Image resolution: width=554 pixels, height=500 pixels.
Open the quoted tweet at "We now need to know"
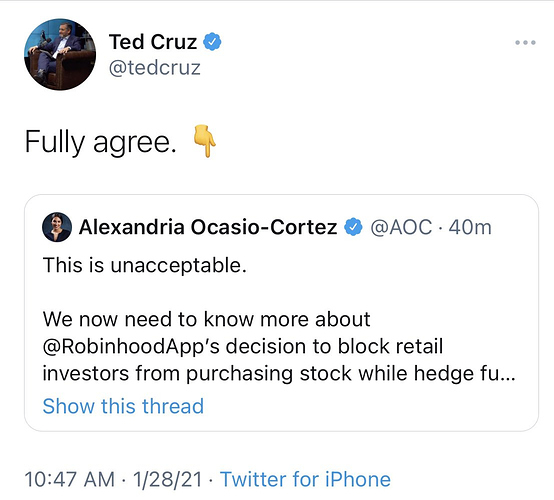(x=206, y=319)
